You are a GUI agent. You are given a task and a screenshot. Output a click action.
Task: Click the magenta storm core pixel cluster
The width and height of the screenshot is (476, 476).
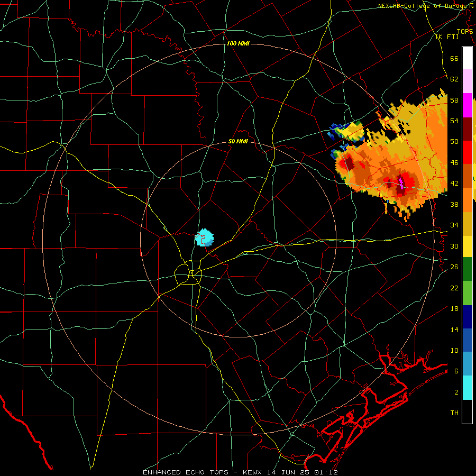tap(401, 183)
